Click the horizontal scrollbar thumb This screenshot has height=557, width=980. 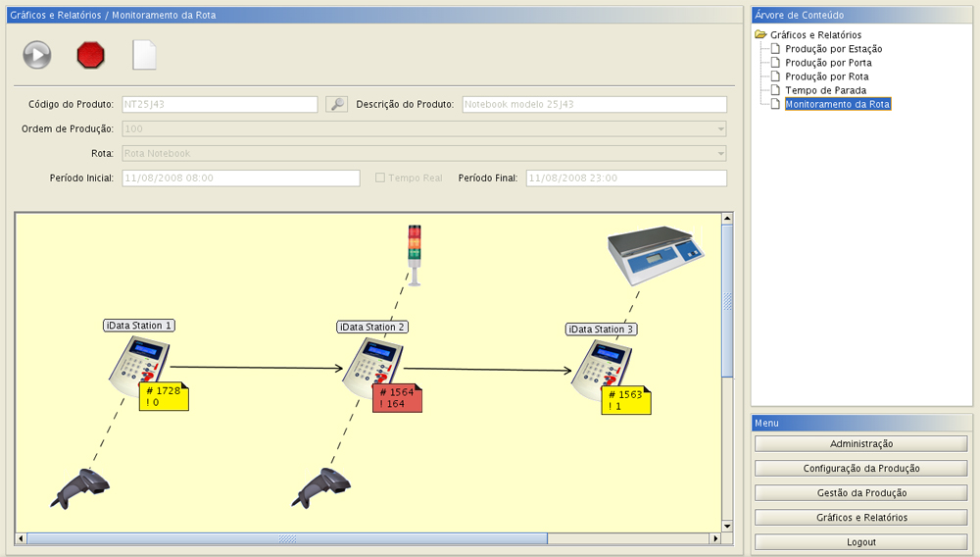click(x=287, y=538)
